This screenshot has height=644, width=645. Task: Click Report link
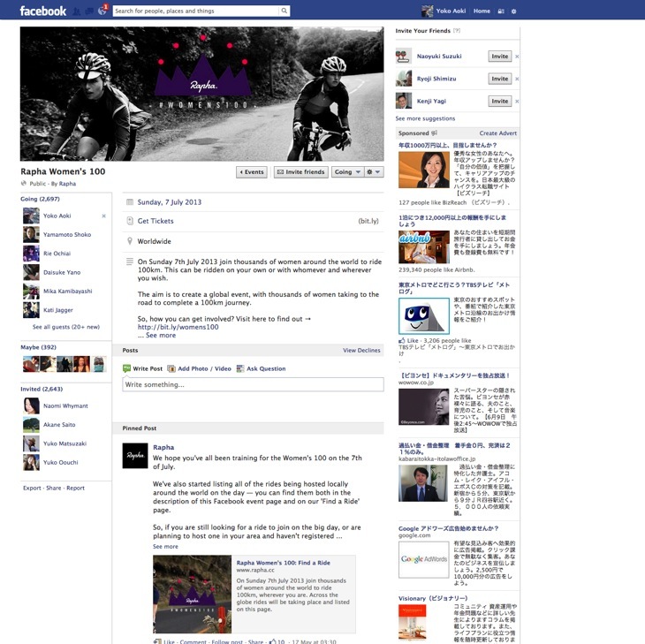[x=75, y=489]
